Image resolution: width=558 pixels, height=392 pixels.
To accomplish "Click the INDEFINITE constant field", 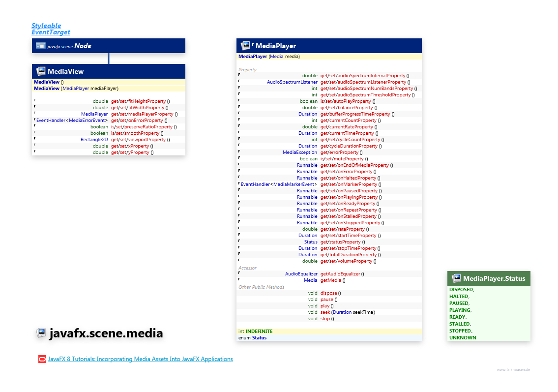I will [259, 332].
